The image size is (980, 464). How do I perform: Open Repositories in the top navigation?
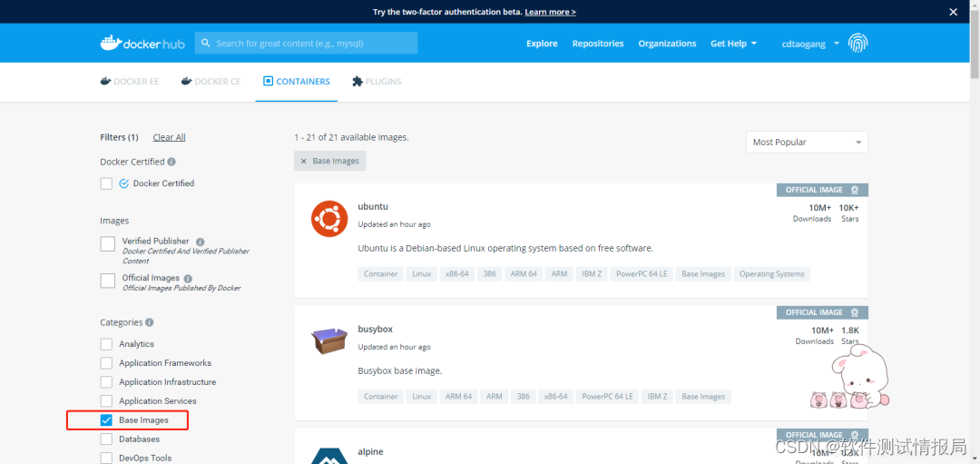coord(598,44)
